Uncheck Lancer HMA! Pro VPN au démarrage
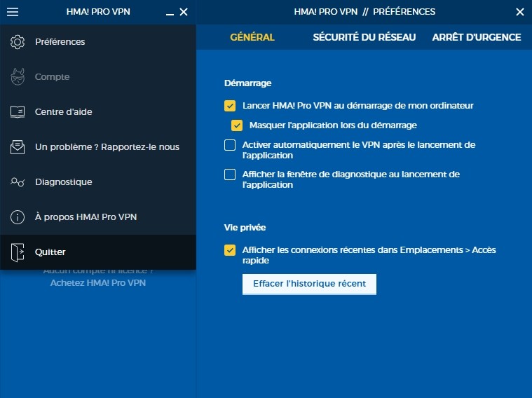 pos(230,106)
